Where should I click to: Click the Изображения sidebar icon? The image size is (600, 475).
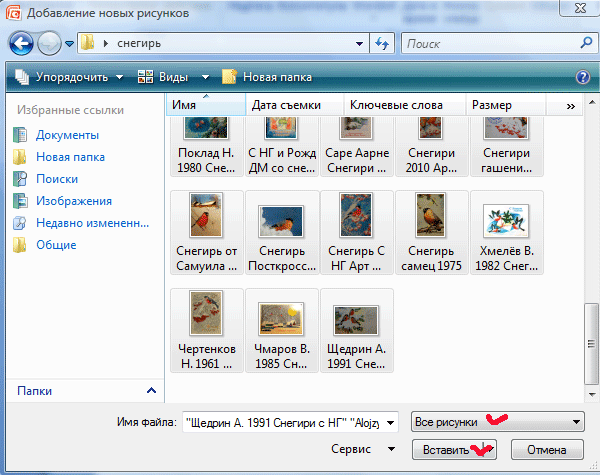tap(20, 201)
